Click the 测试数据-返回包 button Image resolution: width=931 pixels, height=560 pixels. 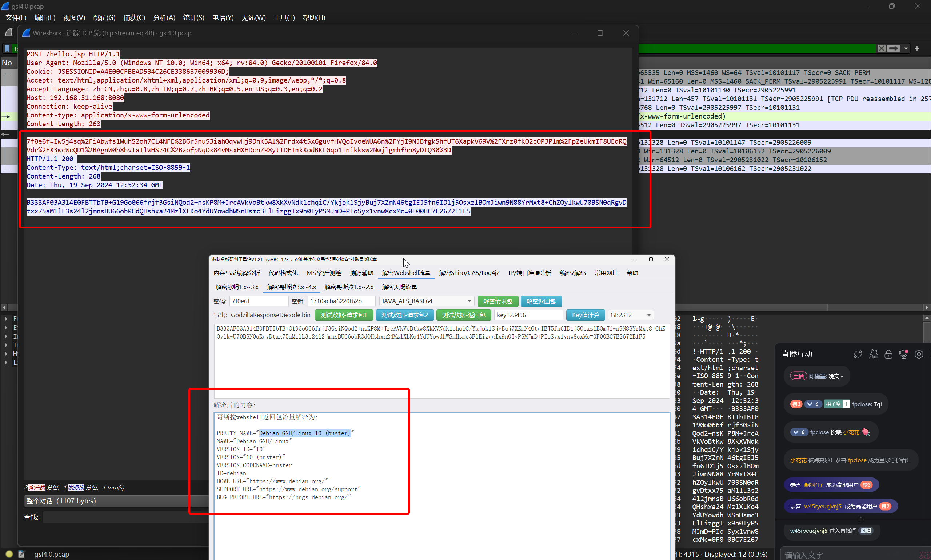[463, 315]
